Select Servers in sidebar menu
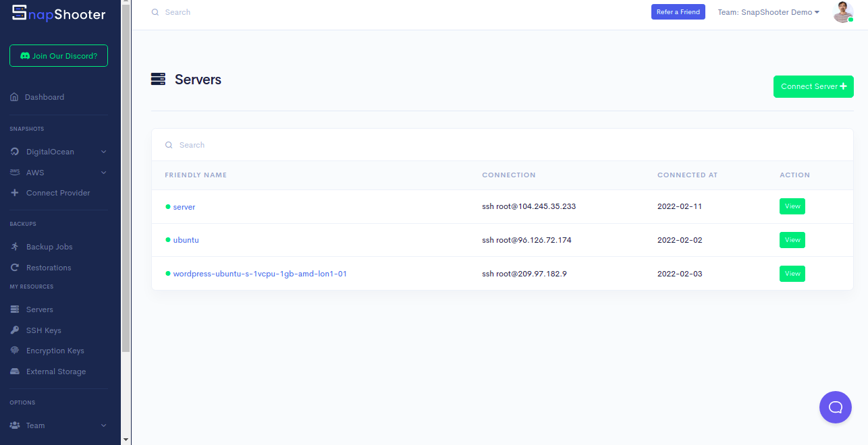 point(40,309)
